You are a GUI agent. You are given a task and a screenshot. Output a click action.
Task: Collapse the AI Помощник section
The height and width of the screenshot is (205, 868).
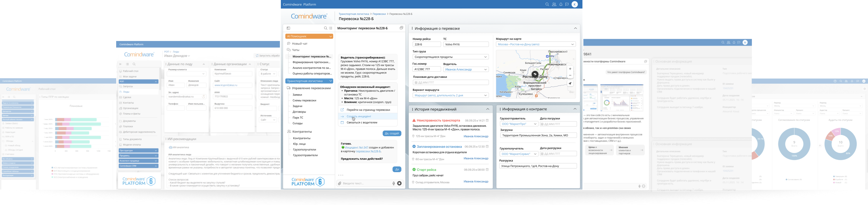coord(331,37)
